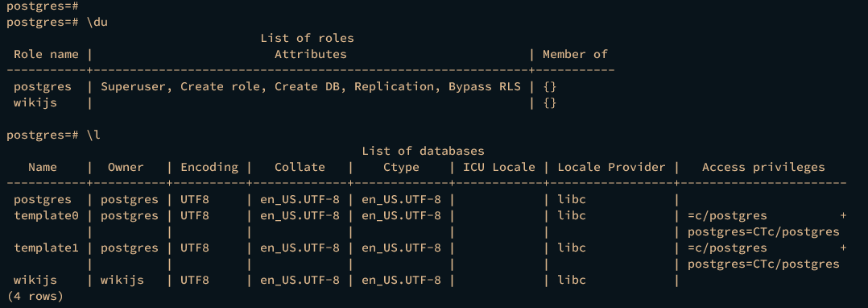Image resolution: width=868 pixels, height=308 pixels.
Task: Click wikijs in the roles list
Action: [x=35, y=102]
